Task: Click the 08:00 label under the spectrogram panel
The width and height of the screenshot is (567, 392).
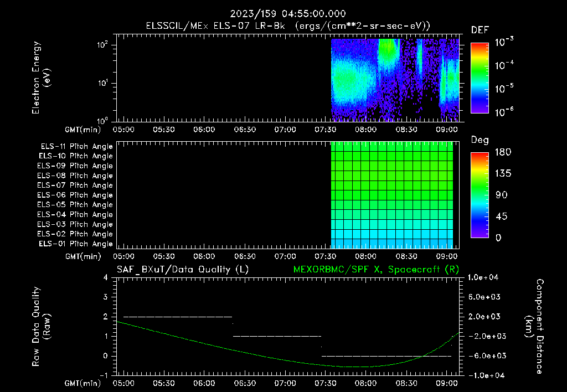Action: [x=365, y=130]
